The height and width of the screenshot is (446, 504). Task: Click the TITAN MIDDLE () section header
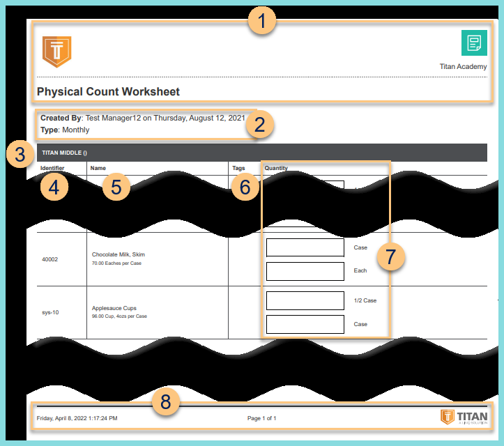262,153
